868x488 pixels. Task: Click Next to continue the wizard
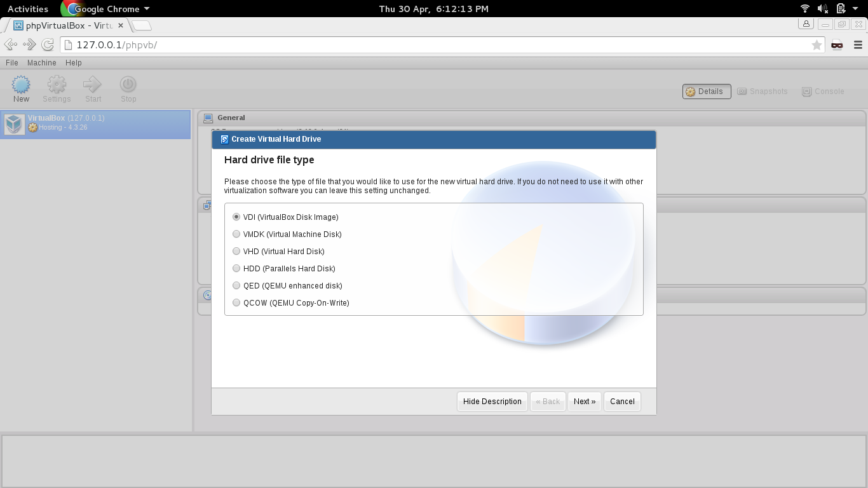(585, 402)
